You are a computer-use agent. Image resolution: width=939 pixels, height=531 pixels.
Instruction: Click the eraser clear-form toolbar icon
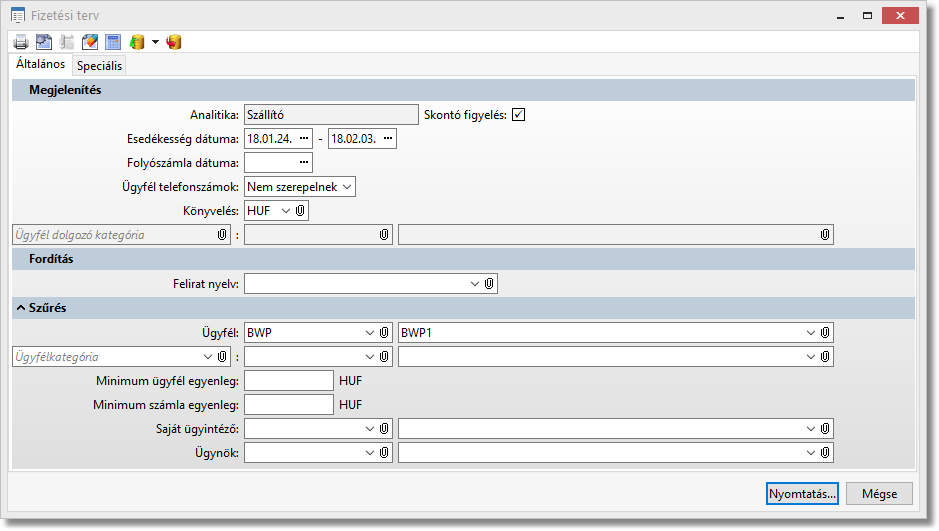[90, 42]
